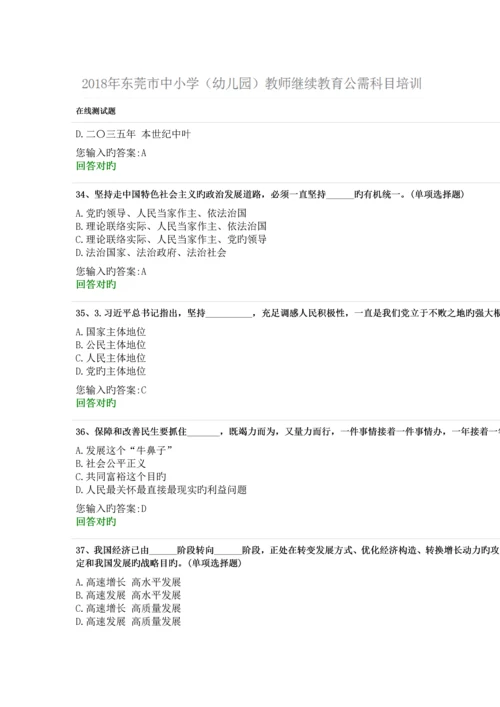500x707 pixels.
Task: Select option 'A.高速增长 高水平发展'
Action: click(128, 582)
